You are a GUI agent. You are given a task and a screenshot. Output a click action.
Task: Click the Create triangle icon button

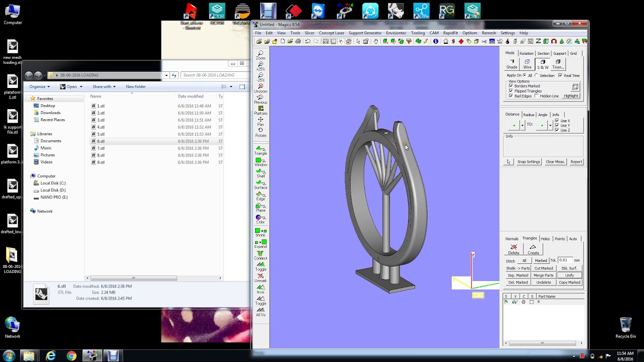pos(533,249)
